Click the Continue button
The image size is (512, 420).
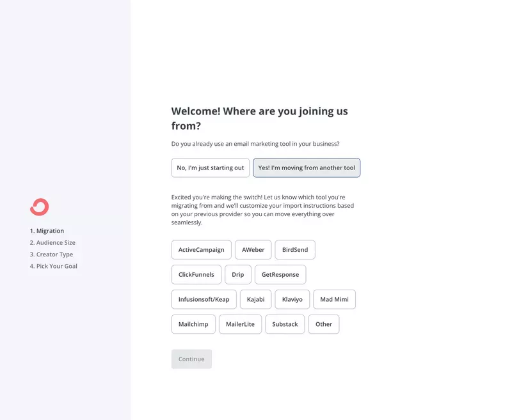coord(191,359)
